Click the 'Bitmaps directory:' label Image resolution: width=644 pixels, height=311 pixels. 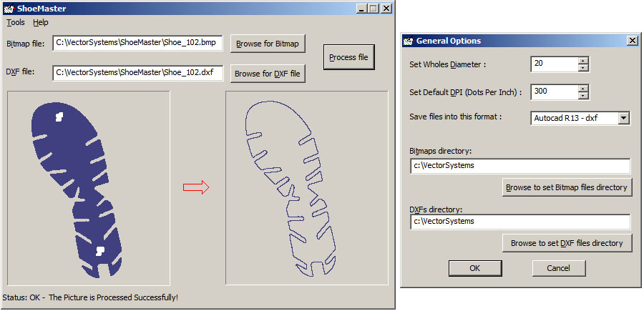pos(441,151)
